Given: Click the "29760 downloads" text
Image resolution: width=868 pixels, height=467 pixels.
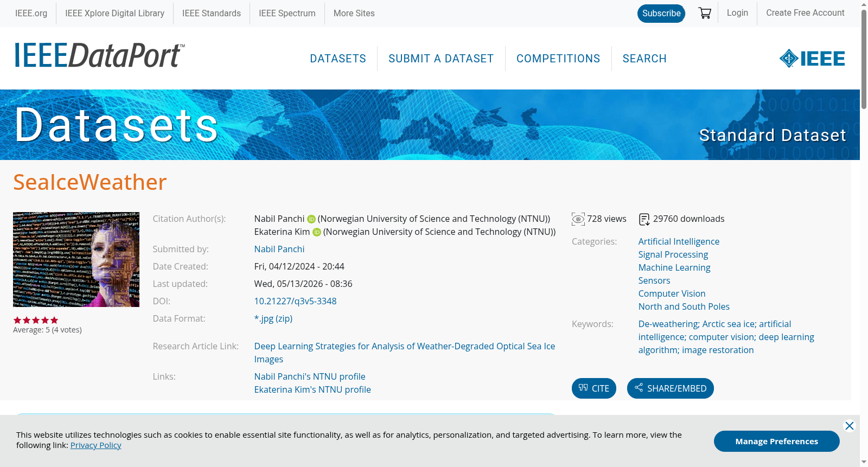Looking at the screenshot, I should 688,219.
